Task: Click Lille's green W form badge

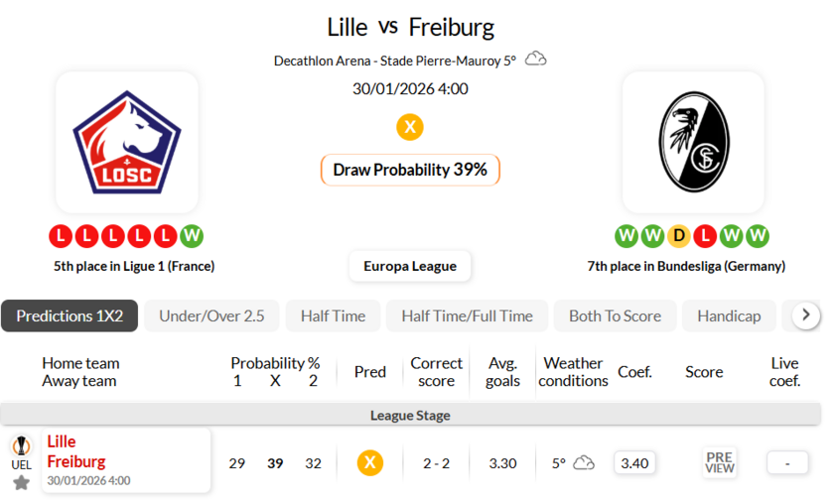Action: click(x=192, y=236)
